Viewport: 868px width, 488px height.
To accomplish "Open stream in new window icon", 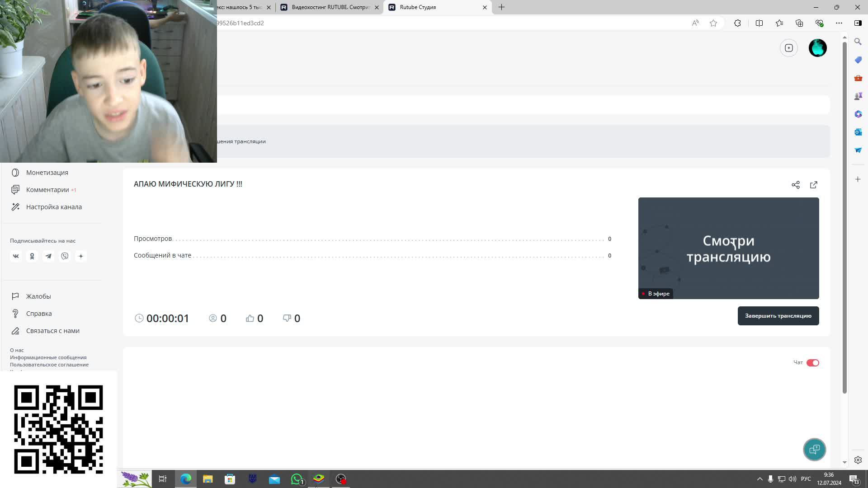I will tap(814, 185).
